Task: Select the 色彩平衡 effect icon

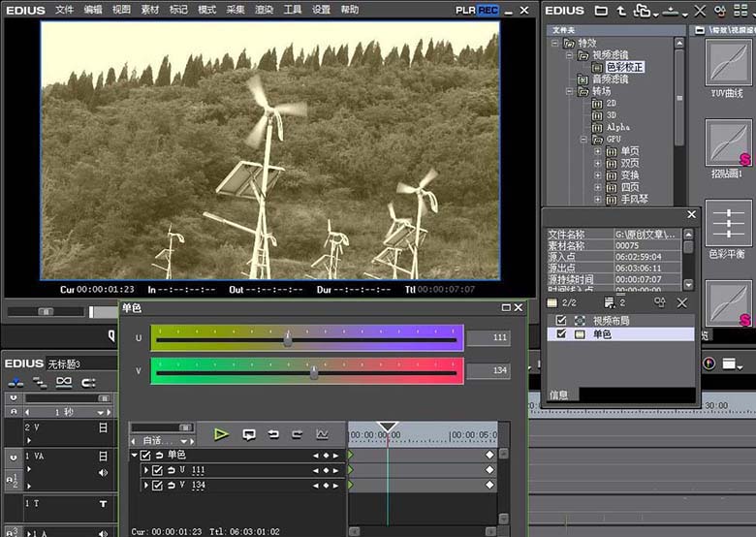Action: click(728, 223)
